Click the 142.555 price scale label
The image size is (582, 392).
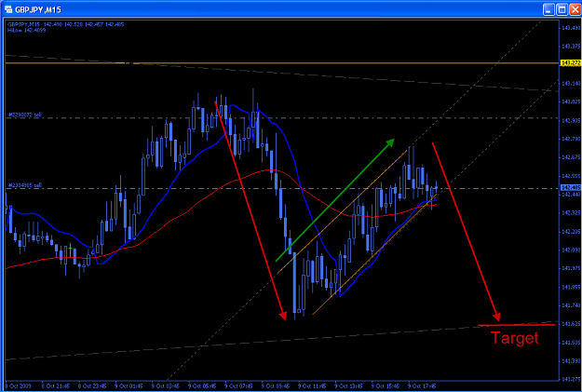[571, 176]
